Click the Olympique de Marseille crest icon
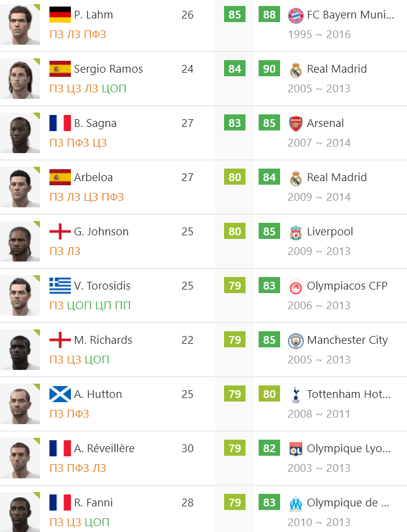Image resolution: width=407 pixels, height=532 pixels. pos(296,503)
